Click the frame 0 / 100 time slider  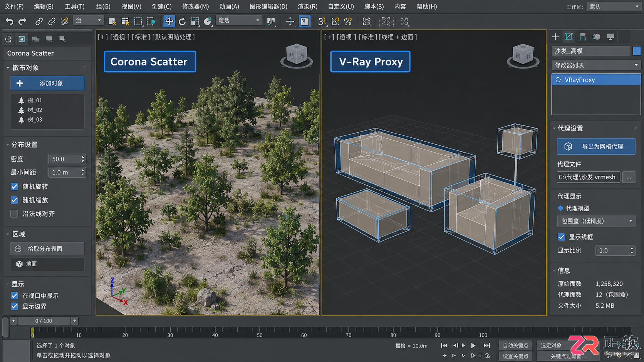[44, 321]
